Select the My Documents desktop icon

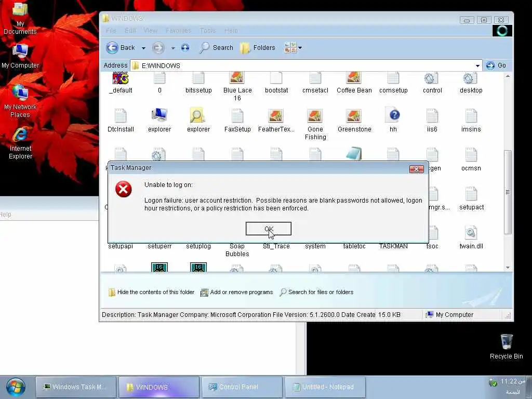[x=20, y=19]
